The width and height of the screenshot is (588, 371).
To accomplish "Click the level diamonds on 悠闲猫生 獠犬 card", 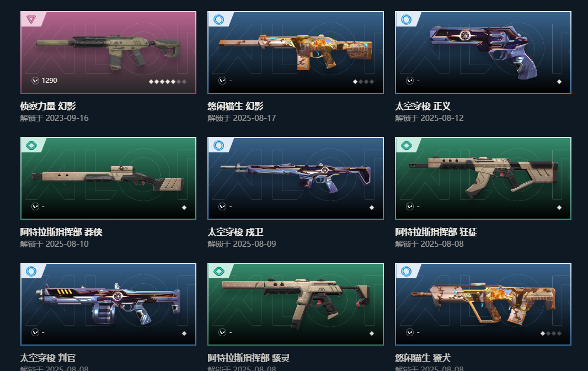I will 551,333.
